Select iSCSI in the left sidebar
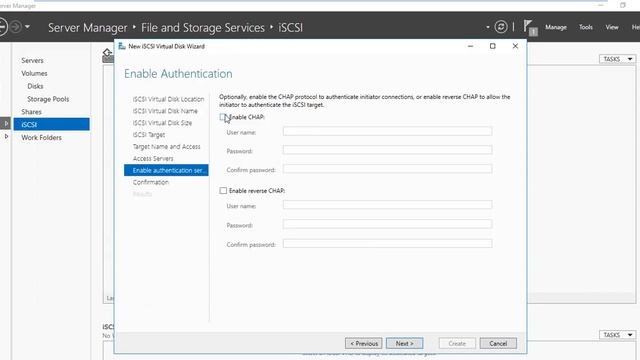640x360 pixels. [51, 124]
